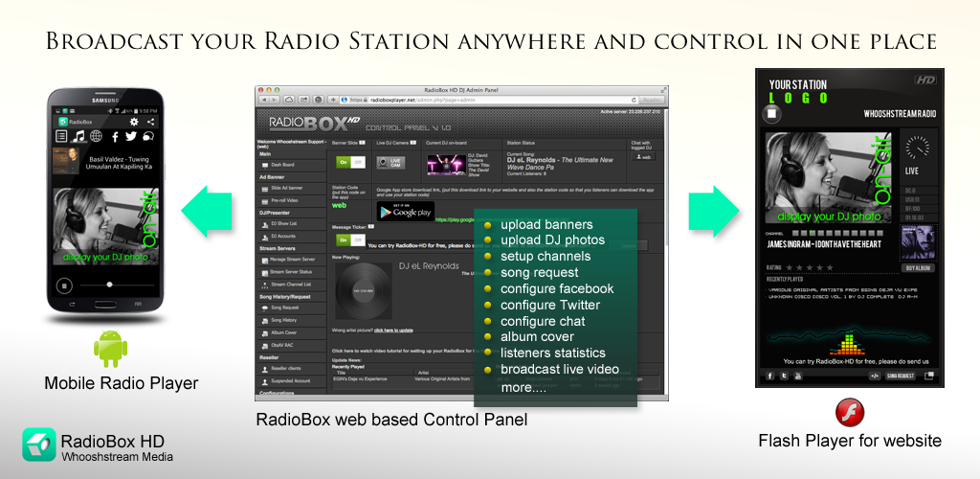The height and width of the screenshot is (479, 980).
Task: Open Manage Stream Server
Action: 292,259
